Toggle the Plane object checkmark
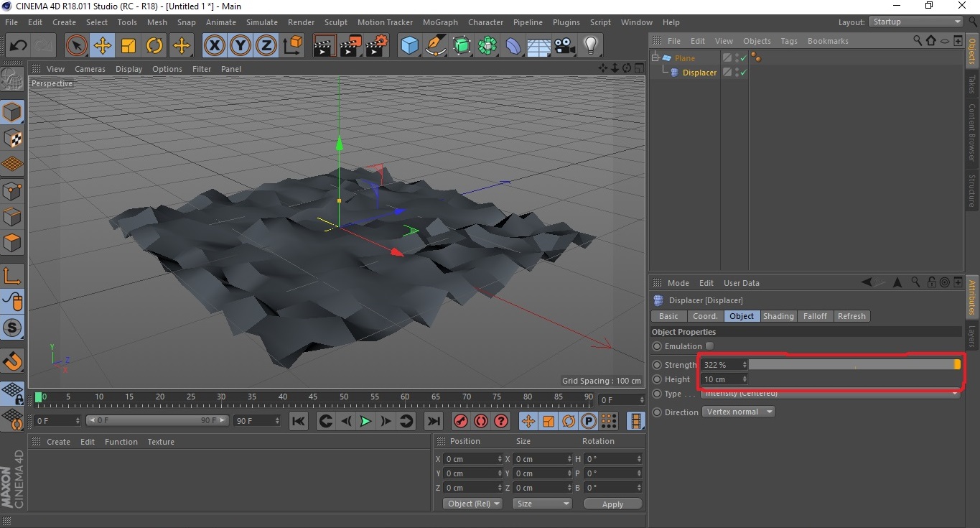The width and height of the screenshot is (980, 528). (x=744, y=57)
